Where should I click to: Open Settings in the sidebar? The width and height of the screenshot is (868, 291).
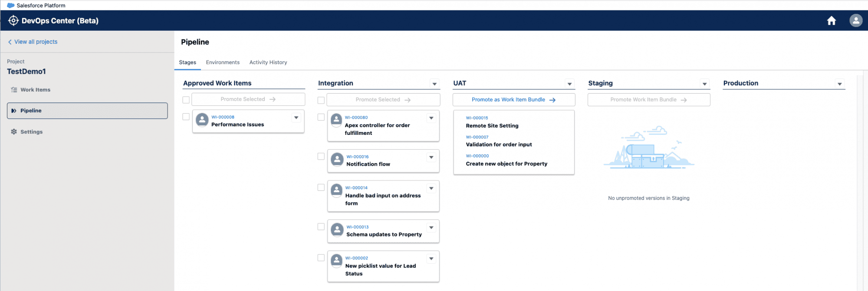click(87, 132)
